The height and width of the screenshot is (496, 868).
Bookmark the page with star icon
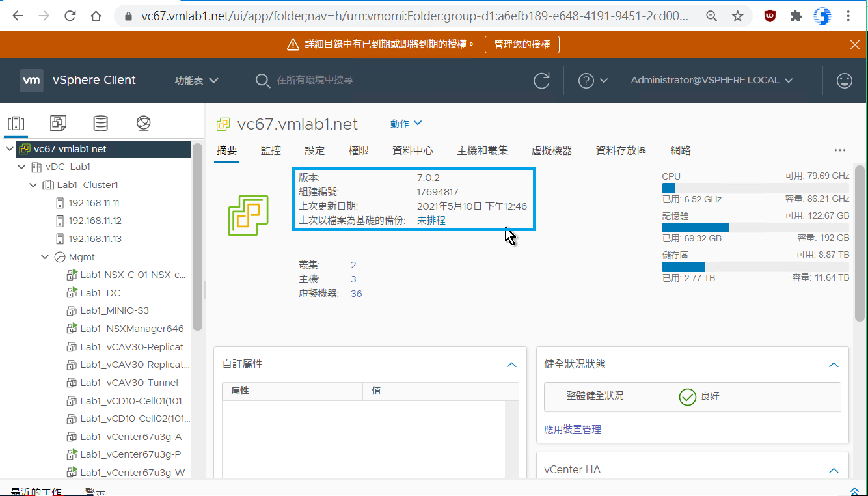tap(737, 16)
